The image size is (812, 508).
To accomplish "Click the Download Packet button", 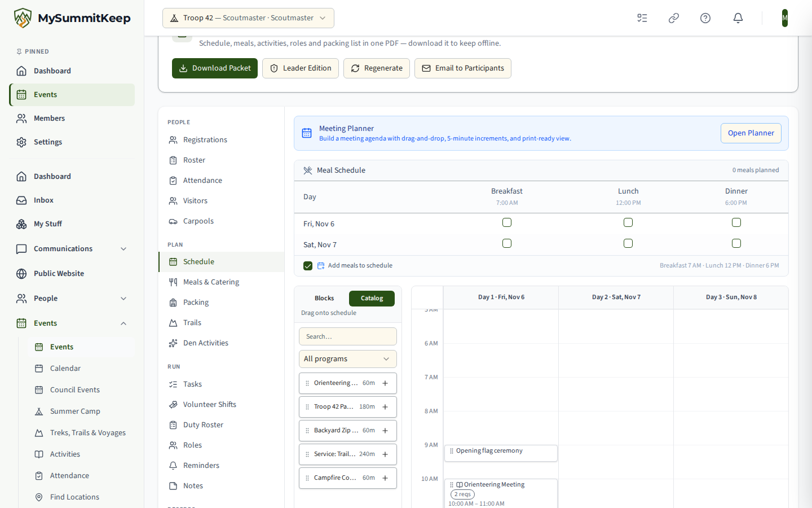I will click(x=215, y=68).
